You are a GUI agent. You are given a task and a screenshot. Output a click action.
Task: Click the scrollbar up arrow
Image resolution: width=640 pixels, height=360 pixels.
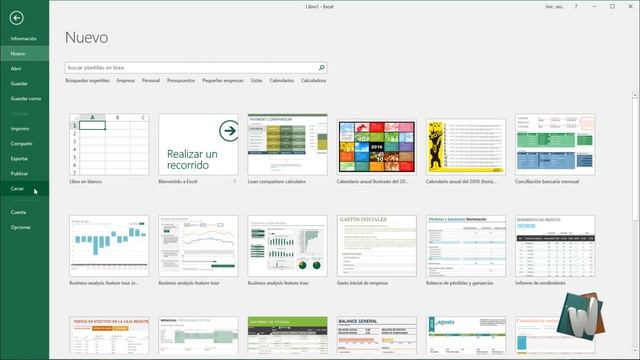coord(635,95)
